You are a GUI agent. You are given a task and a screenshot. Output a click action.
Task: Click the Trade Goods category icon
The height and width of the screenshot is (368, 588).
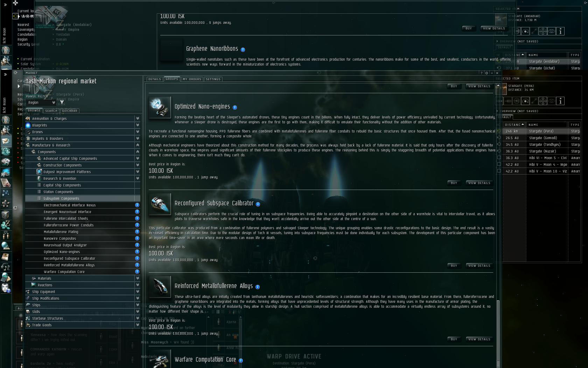28,325
